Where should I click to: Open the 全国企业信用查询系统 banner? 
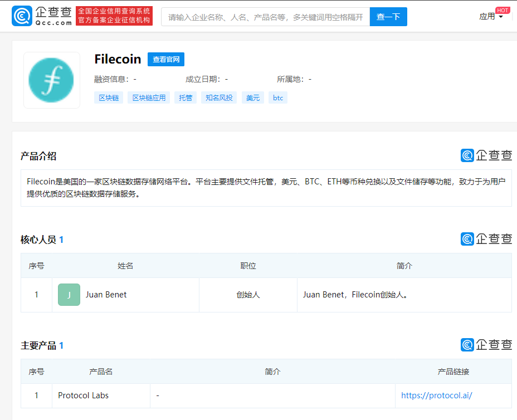(114, 16)
